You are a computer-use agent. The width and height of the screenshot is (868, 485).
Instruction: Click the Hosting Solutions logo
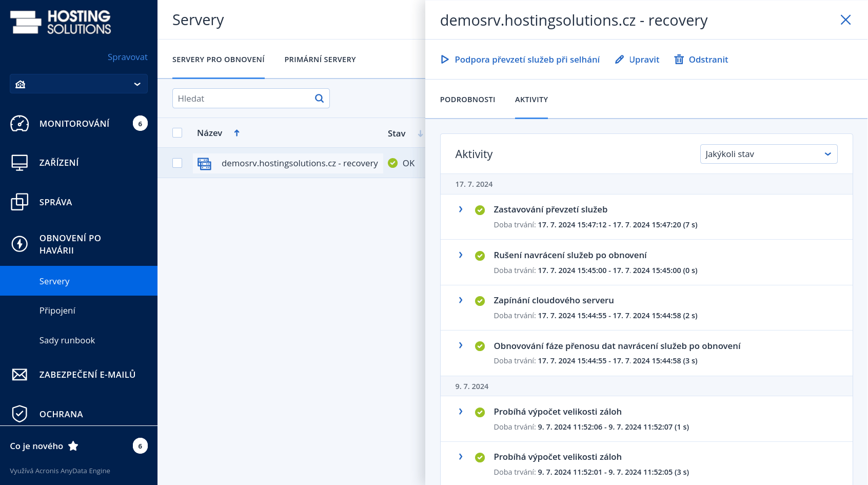click(61, 22)
